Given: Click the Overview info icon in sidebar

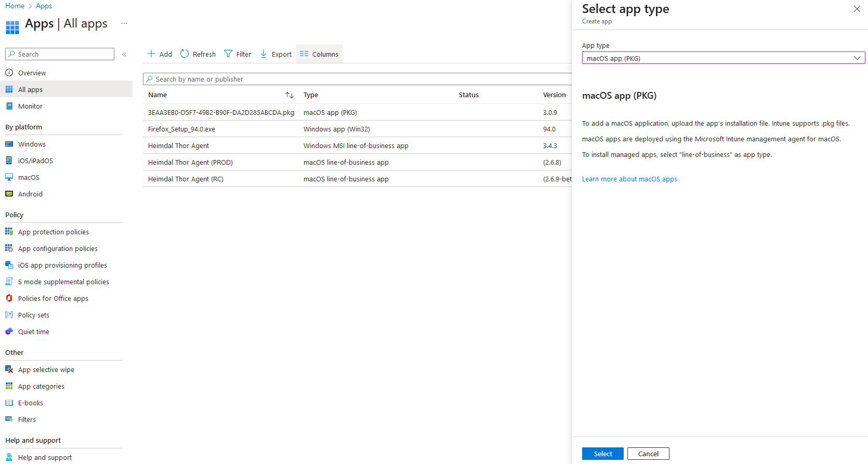Looking at the screenshot, I should [9, 73].
